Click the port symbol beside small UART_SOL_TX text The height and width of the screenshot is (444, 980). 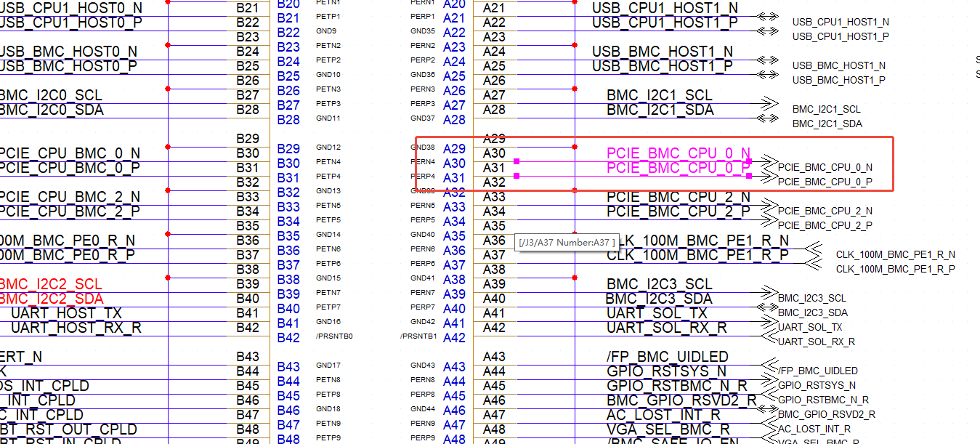click(766, 322)
